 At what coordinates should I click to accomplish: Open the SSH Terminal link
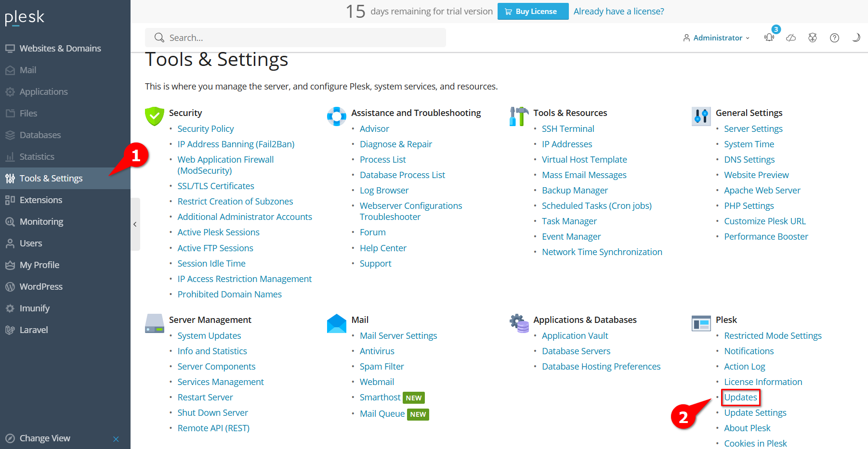(568, 128)
